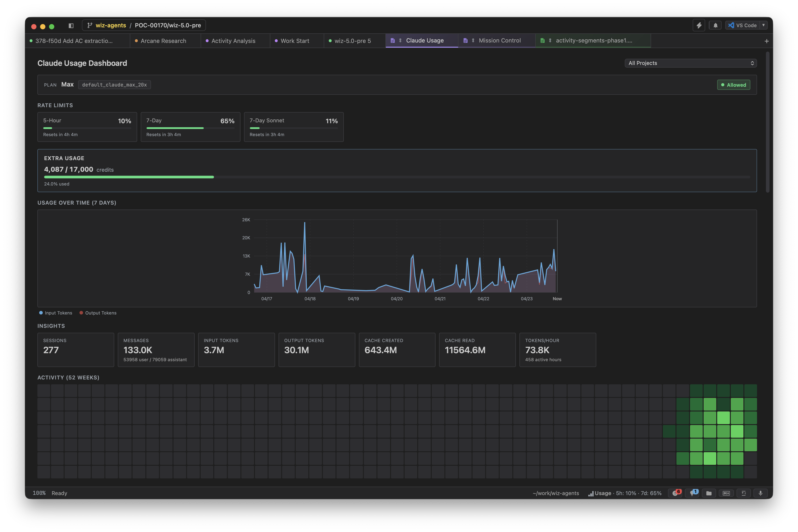The image size is (798, 532).
Task: Expand the VS Code dropdown arrow
Action: click(763, 25)
